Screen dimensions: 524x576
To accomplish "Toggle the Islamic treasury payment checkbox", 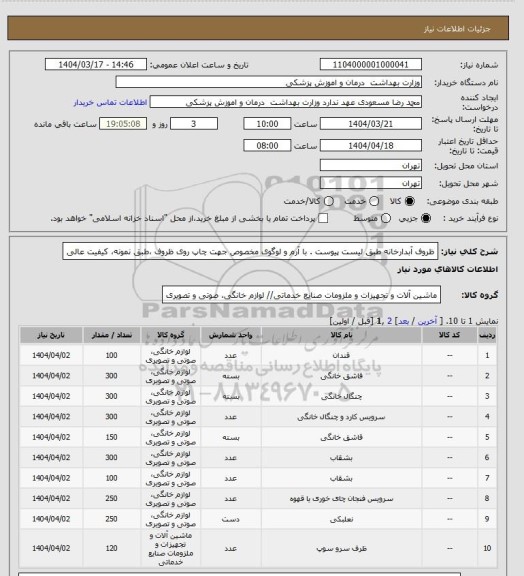I will pos(323,218).
